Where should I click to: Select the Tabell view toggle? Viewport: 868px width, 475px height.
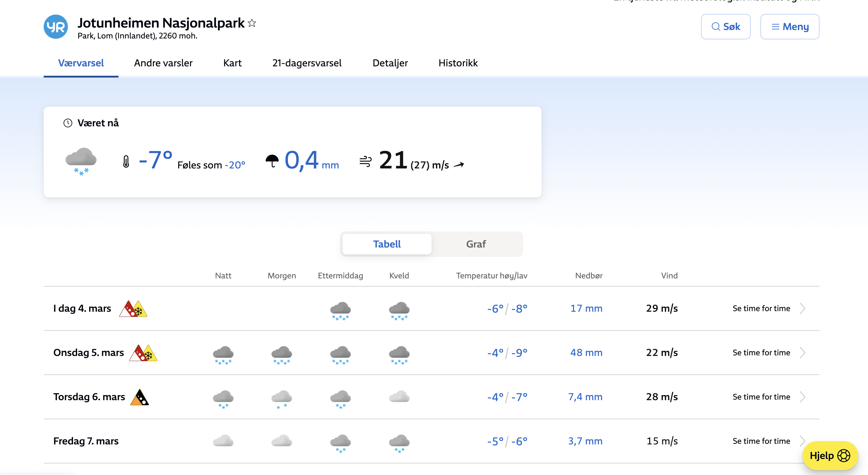click(x=386, y=244)
